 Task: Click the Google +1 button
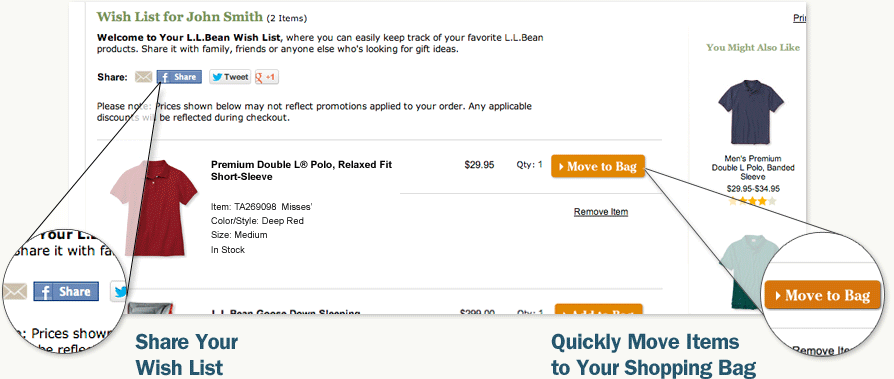click(x=267, y=77)
